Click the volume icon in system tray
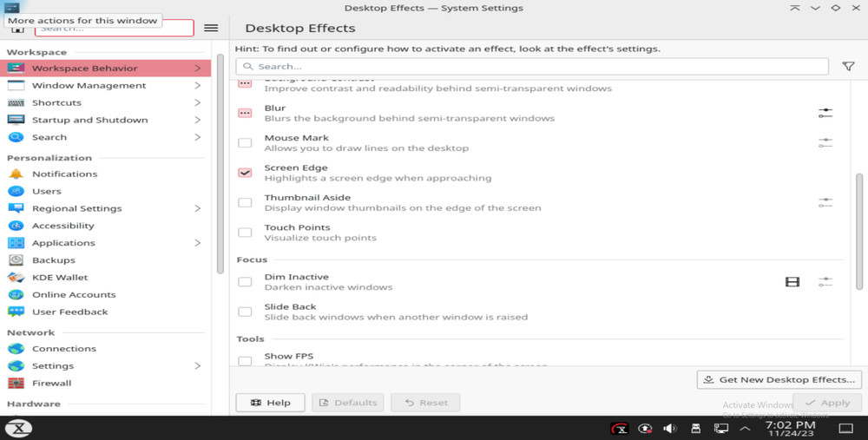Image resolution: width=868 pixels, height=440 pixels. coord(669,428)
